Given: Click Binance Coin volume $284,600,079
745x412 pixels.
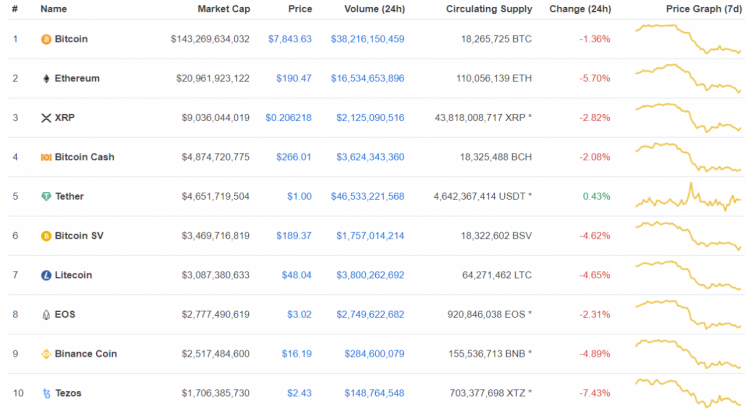Looking at the screenshot, I should 374,354.
